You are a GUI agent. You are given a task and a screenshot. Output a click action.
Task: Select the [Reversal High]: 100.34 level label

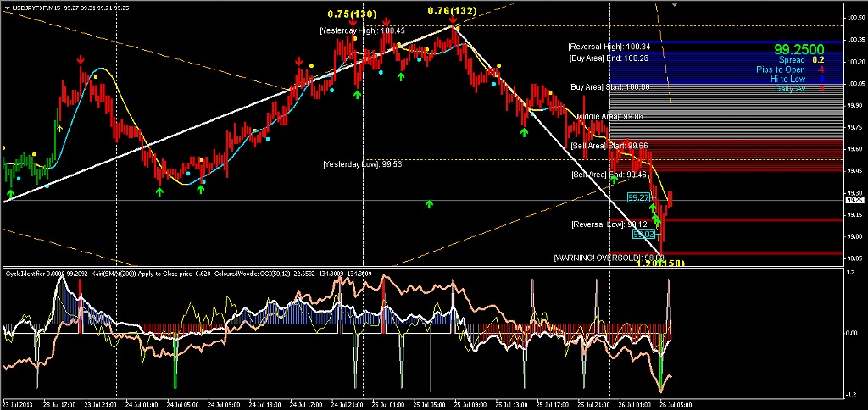(609, 47)
